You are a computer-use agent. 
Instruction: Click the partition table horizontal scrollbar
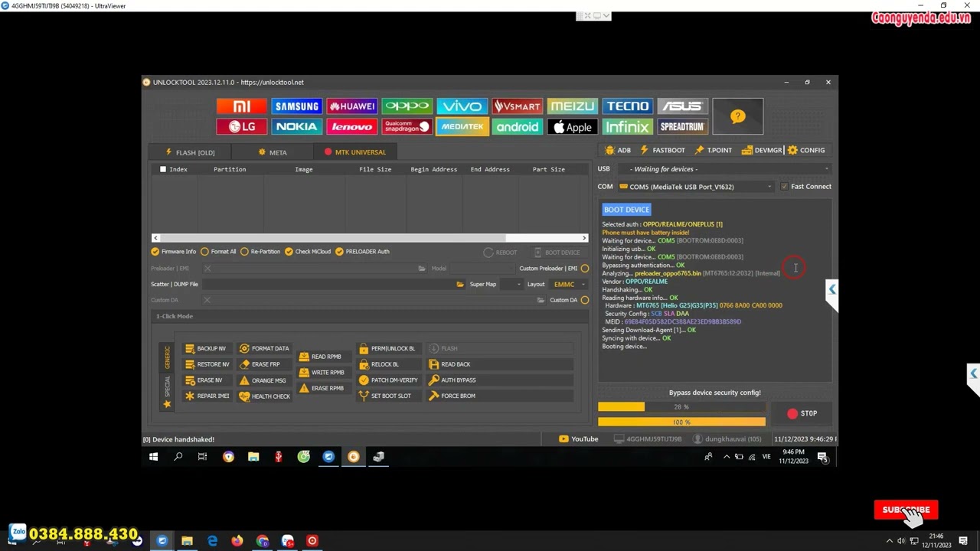[370, 238]
